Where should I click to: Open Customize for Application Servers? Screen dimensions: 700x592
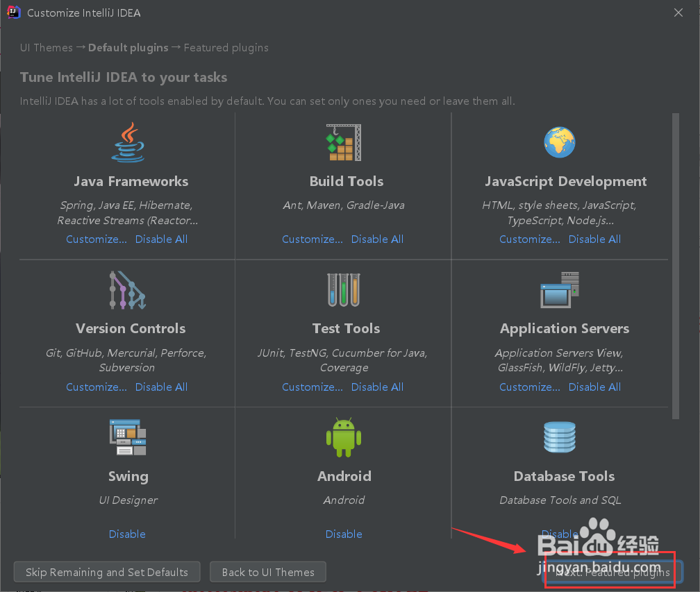click(529, 387)
